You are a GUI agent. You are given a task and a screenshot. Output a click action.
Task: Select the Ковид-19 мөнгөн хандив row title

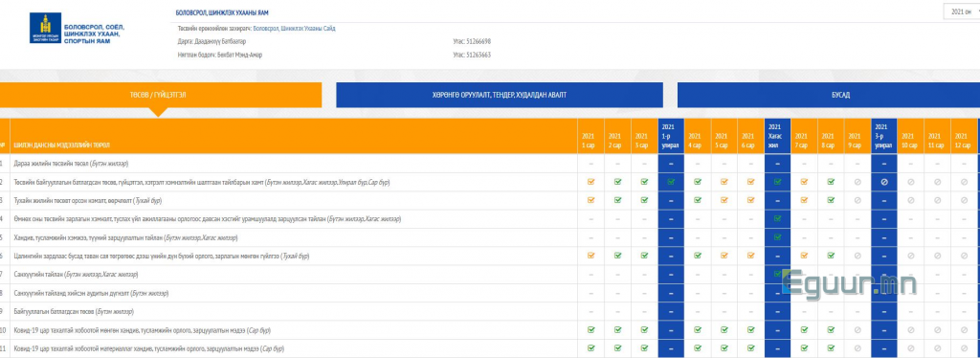tap(142, 330)
